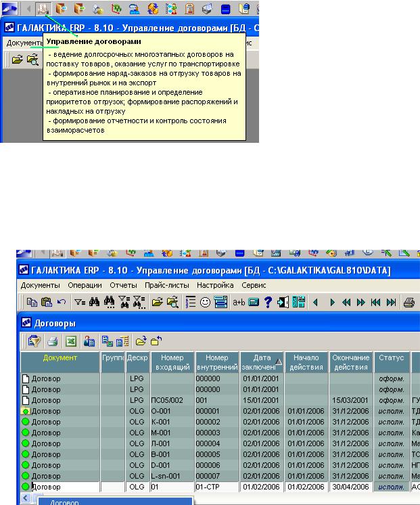Click the gray back arrow in upper launcher bar

[x=28, y=9]
